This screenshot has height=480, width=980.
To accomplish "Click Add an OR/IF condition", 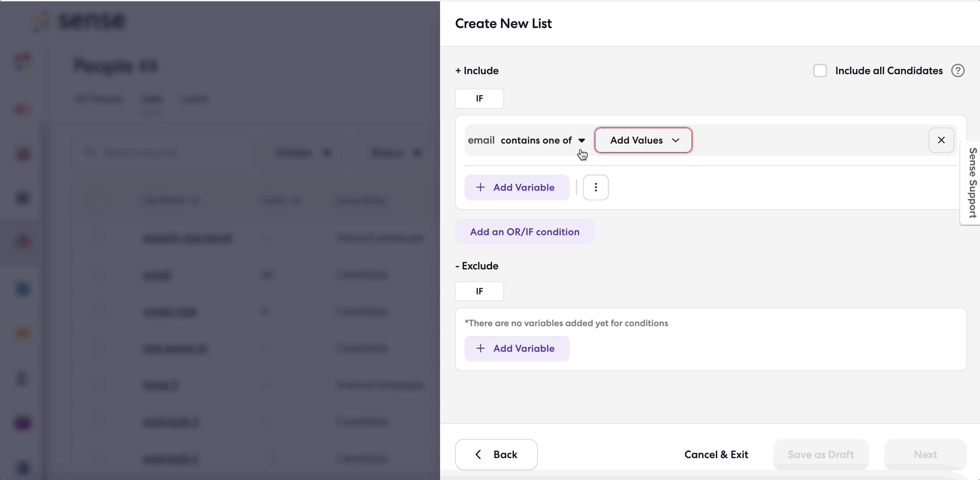I will (525, 231).
